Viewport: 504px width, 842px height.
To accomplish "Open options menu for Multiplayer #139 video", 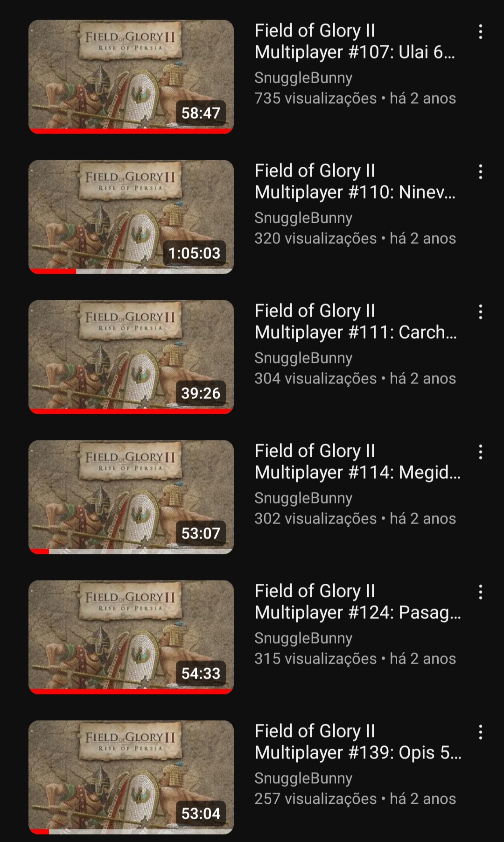I will [x=480, y=732].
